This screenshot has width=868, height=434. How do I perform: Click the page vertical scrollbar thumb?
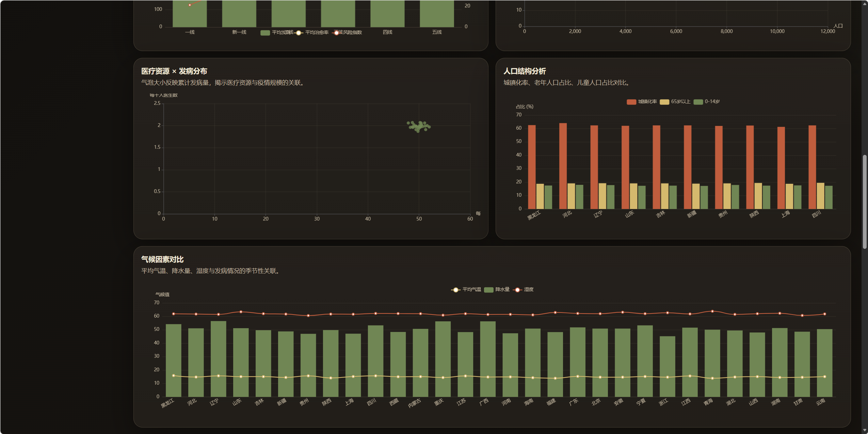coord(864,202)
